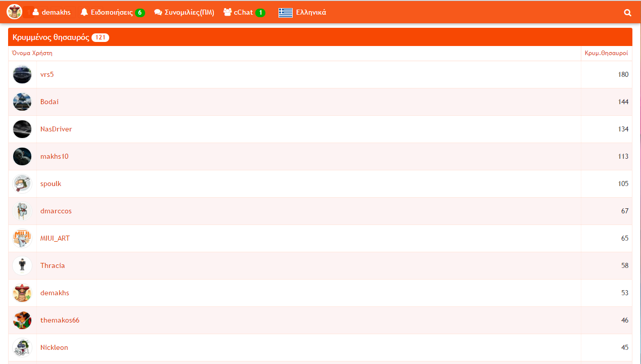Expand the Ελληνικά language selector
Screen dimensions: 641x364
point(310,13)
